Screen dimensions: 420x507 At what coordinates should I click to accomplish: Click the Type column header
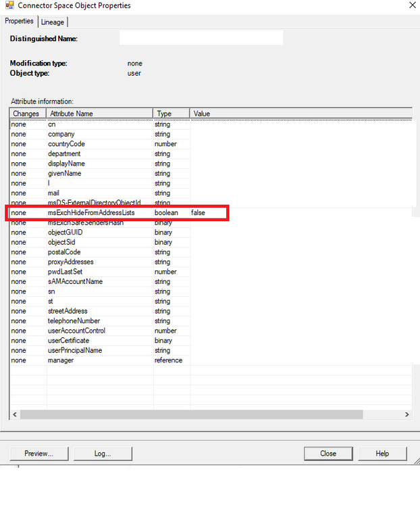coord(171,114)
